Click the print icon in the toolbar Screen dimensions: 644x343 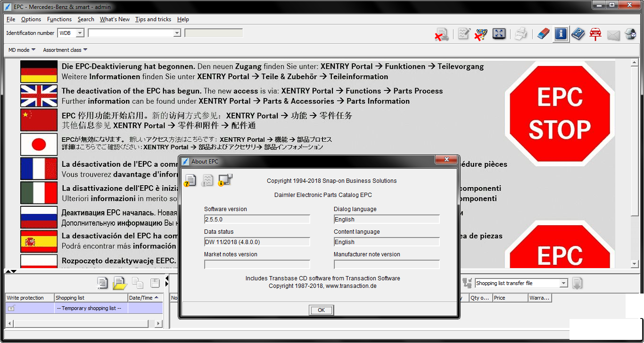521,33
